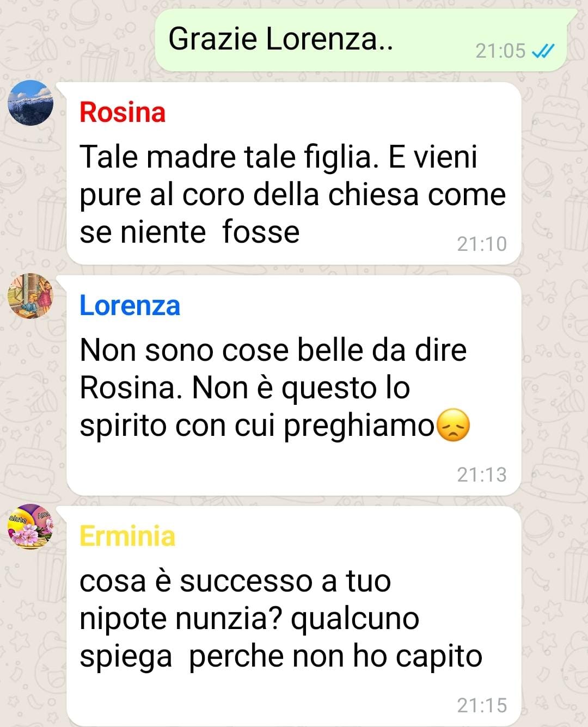This screenshot has width=588, height=727.
Task: Select Rosina's 'Tale madre tale figlia' message
Action: [294, 174]
